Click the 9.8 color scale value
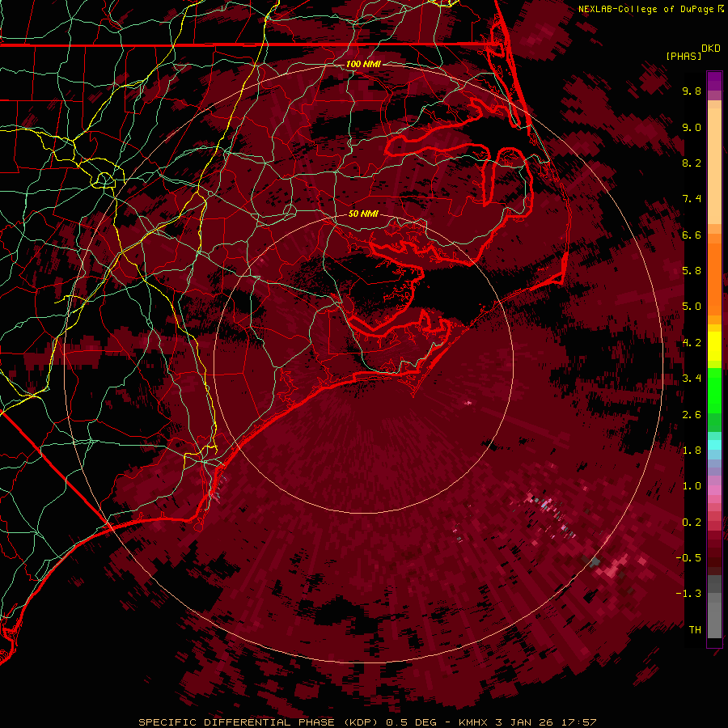The height and width of the screenshot is (728, 728). point(692,91)
